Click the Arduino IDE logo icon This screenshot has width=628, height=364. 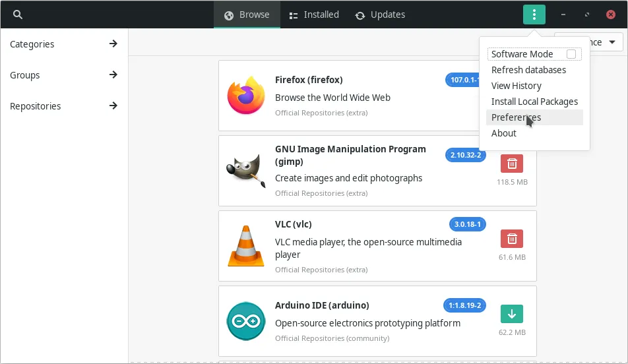(246, 321)
